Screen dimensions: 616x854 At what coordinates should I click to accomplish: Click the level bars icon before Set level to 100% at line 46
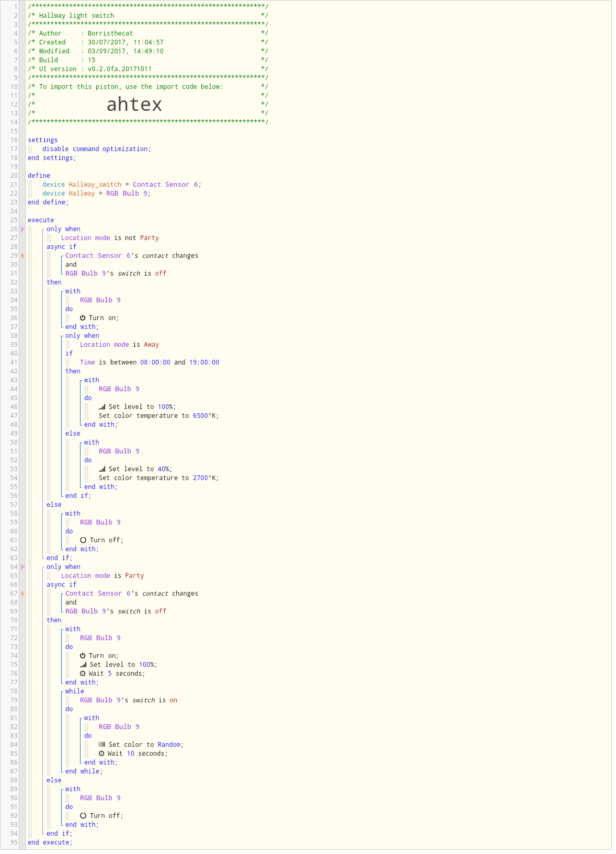[102, 407]
